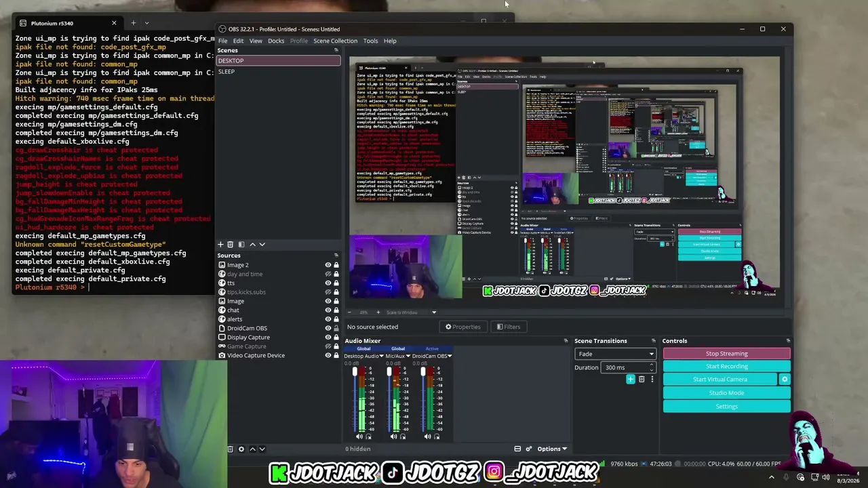Add a new scene with the plus icon
Viewport: 868px width, 488px height.
pyautogui.click(x=220, y=244)
